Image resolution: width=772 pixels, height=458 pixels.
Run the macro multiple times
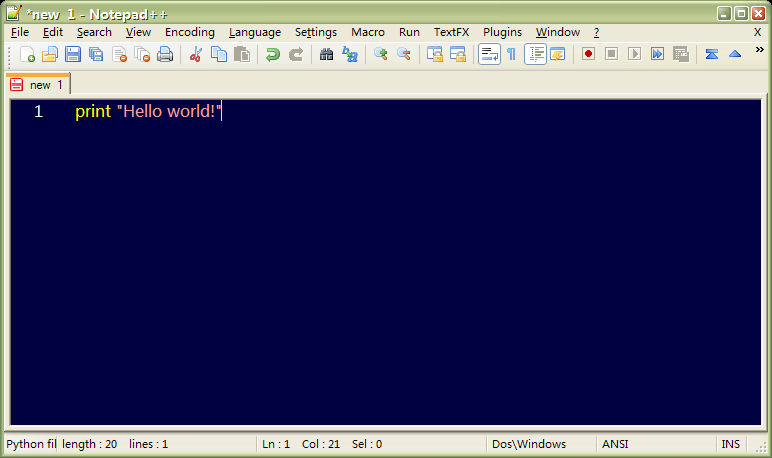pos(657,54)
